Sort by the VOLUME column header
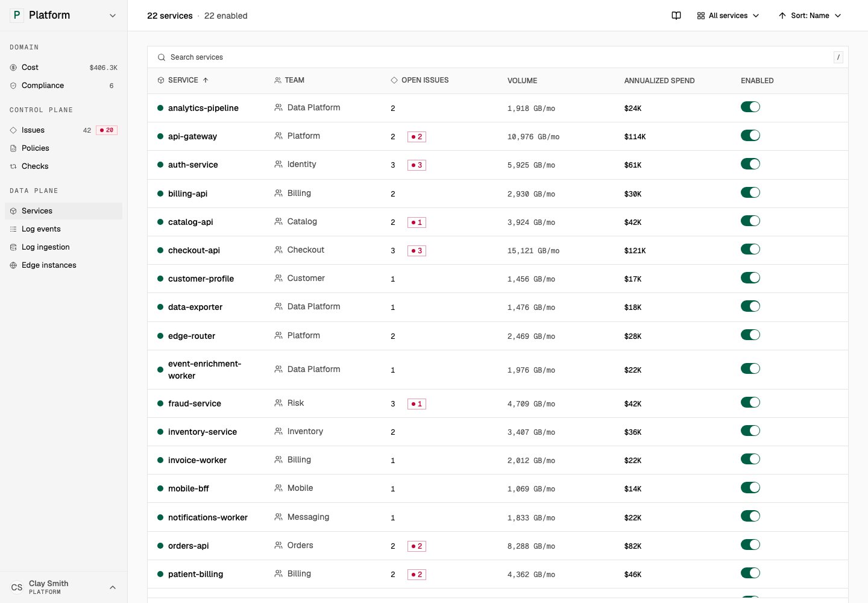 tap(522, 81)
